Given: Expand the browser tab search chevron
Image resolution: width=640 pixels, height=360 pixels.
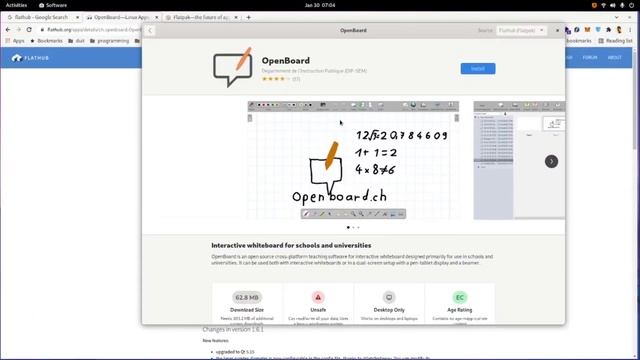Looking at the screenshot, I should click(616, 18).
